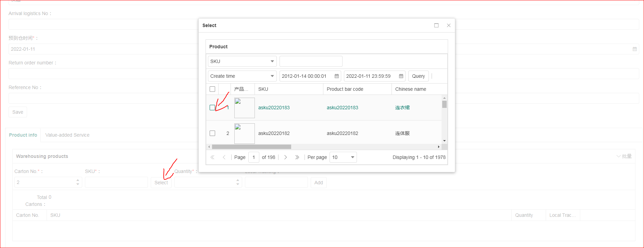Expand the SKU search-type dropdown

pyautogui.click(x=272, y=61)
